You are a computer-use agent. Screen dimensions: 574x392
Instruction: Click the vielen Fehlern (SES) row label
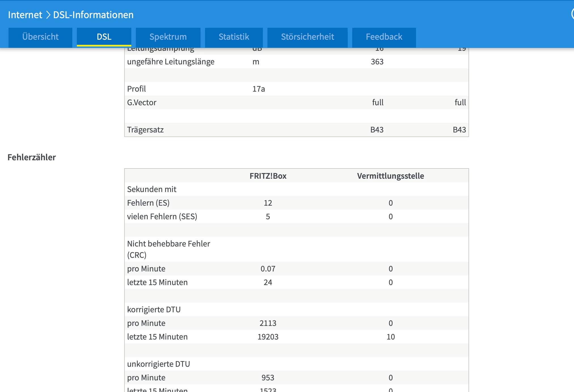[162, 216]
